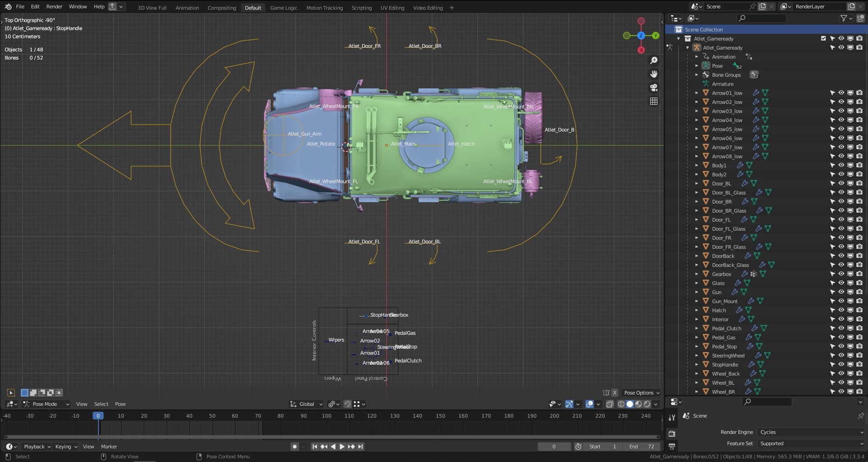Open the Pose Options popover
Image resolution: width=868 pixels, height=462 pixels.
642,393
